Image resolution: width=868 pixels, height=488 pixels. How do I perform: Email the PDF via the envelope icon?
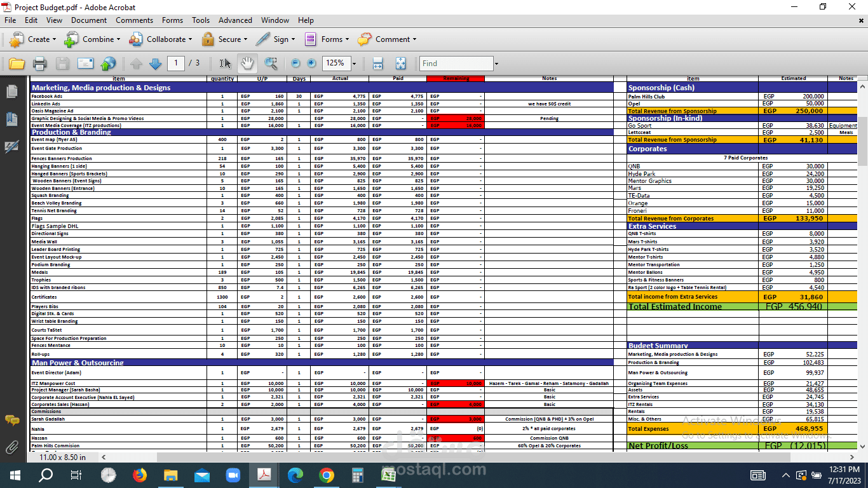click(85, 64)
